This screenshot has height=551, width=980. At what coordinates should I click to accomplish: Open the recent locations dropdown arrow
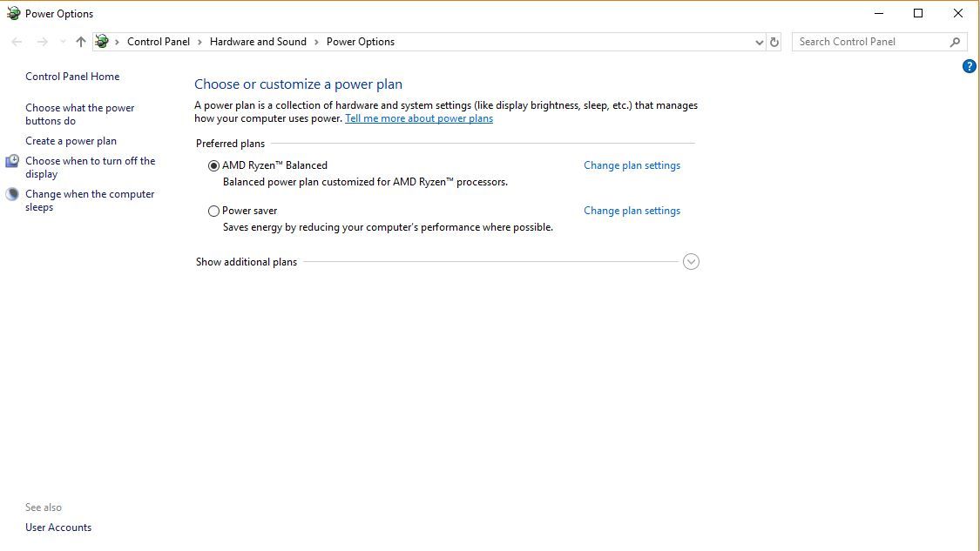63,42
